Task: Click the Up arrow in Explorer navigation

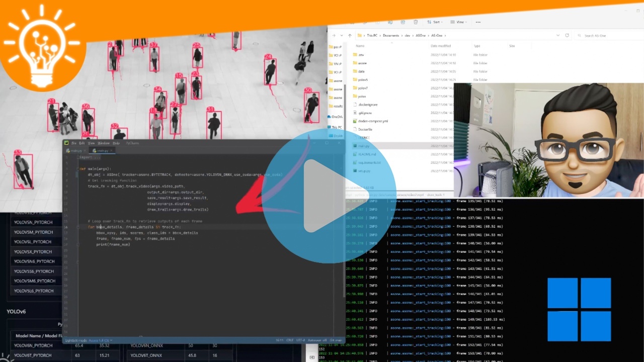Action: pos(350,36)
